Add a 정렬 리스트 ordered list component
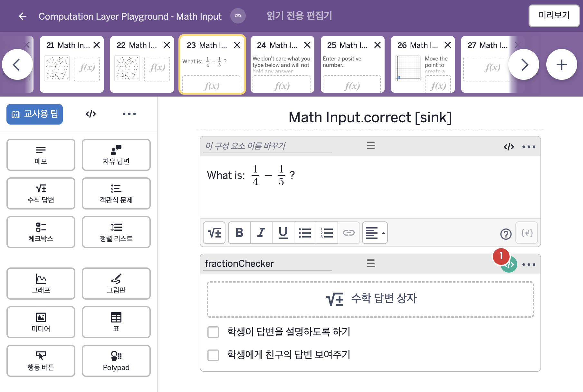This screenshot has height=392, width=583. (116, 232)
